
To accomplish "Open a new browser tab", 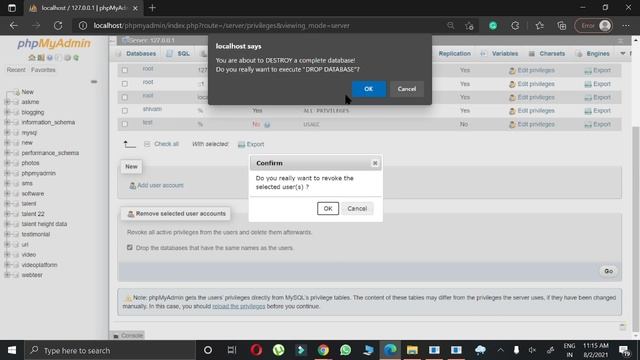I will pos(152,8).
